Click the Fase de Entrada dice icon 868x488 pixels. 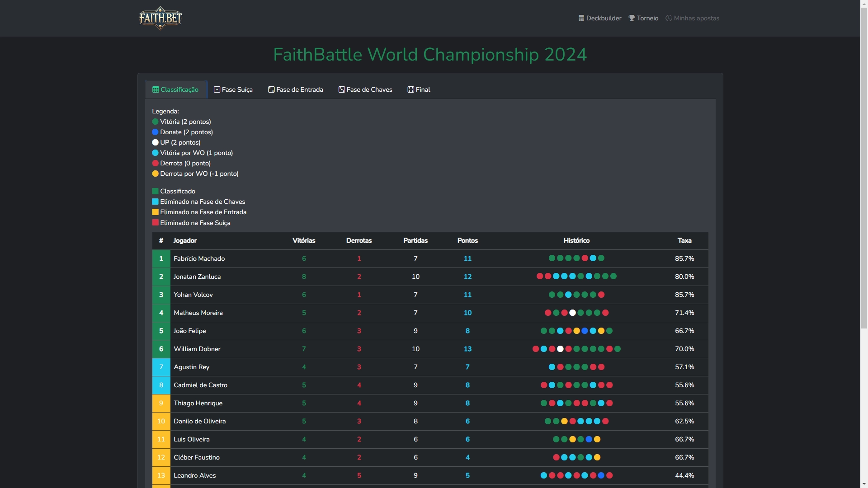[271, 89]
